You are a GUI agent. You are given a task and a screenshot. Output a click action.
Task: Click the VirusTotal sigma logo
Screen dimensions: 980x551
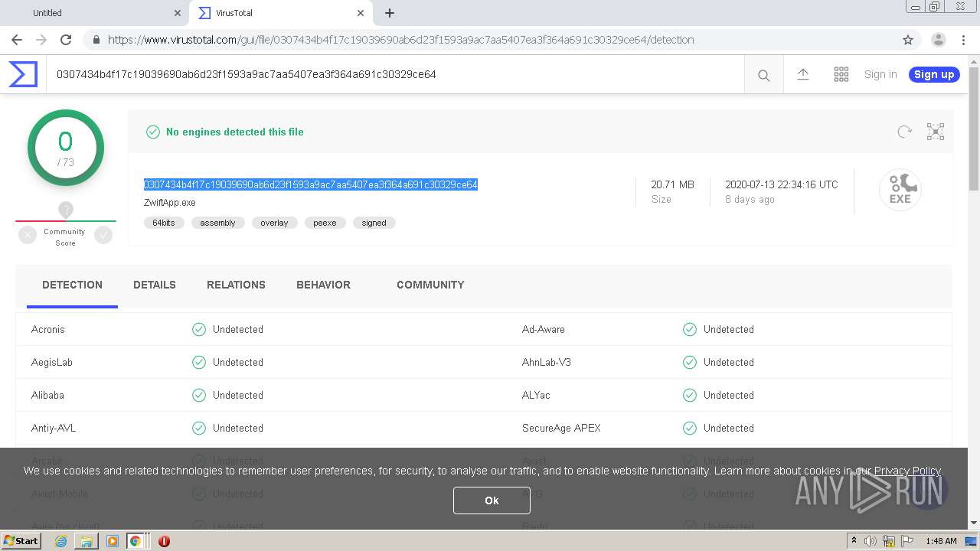tap(23, 74)
